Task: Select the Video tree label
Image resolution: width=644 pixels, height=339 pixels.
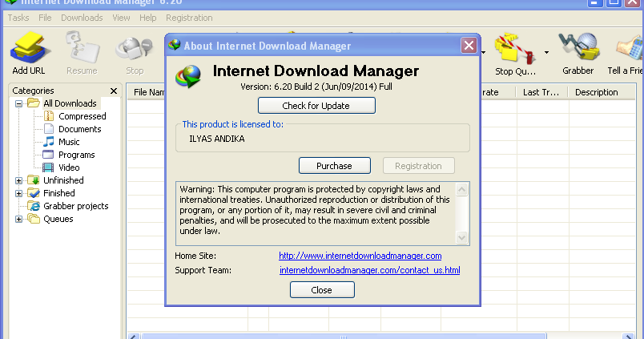Action: pos(69,167)
